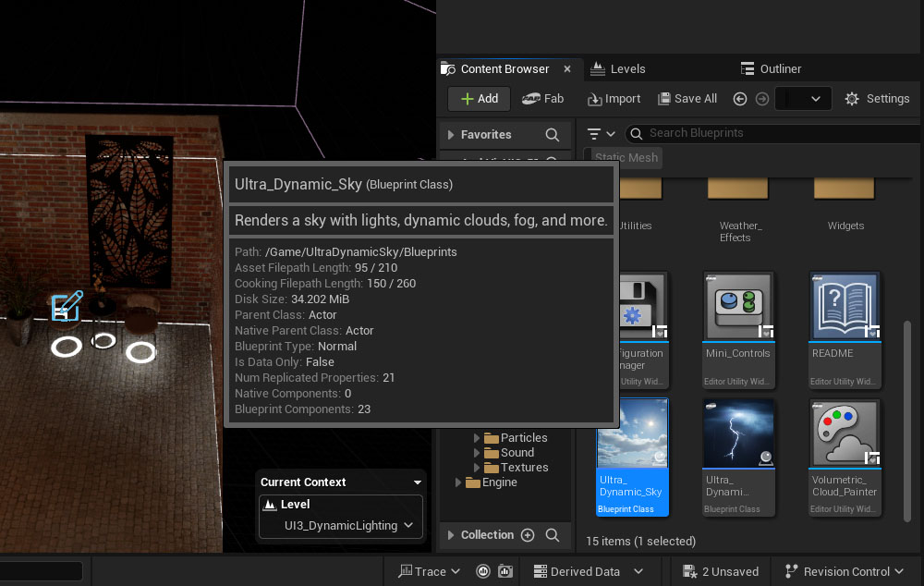The width and height of the screenshot is (924, 586).
Task: Click the Add button in Content Browser
Action: [479, 99]
